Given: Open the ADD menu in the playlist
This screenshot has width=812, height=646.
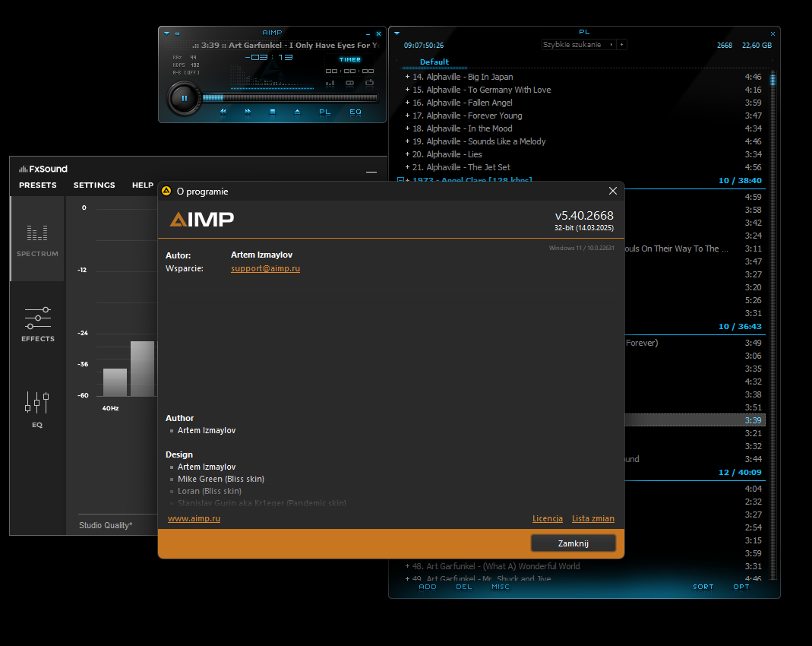Looking at the screenshot, I should pyautogui.click(x=428, y=587).
